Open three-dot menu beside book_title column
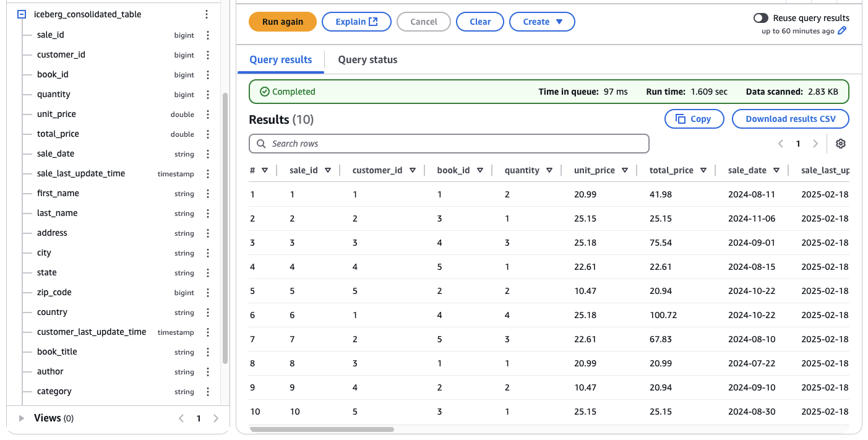 [x=208, y=352]
